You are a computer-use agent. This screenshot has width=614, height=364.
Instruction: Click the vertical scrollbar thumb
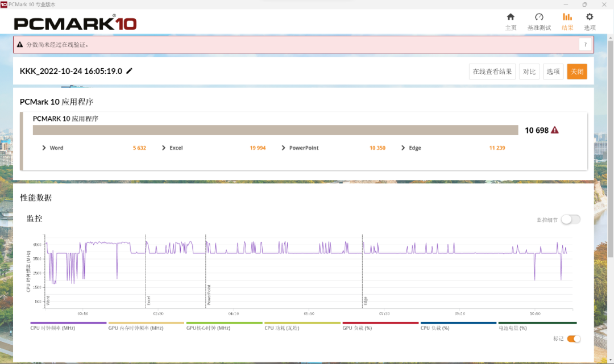coord(610,149)
